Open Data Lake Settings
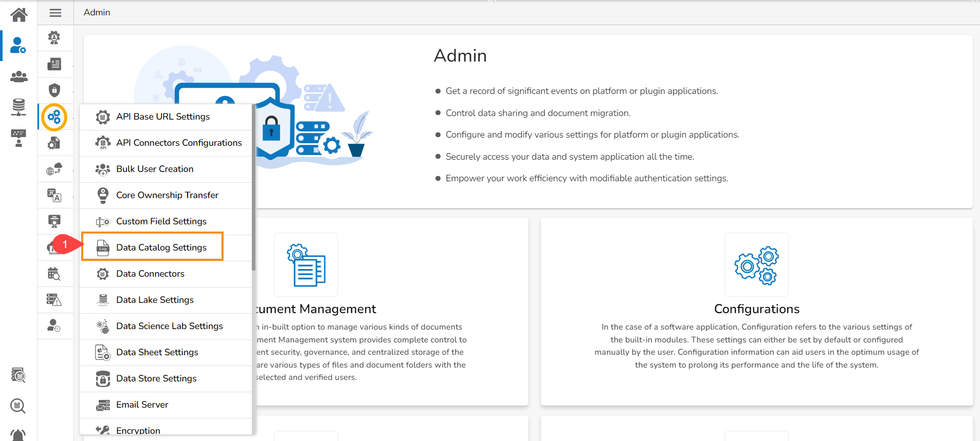 165,300
